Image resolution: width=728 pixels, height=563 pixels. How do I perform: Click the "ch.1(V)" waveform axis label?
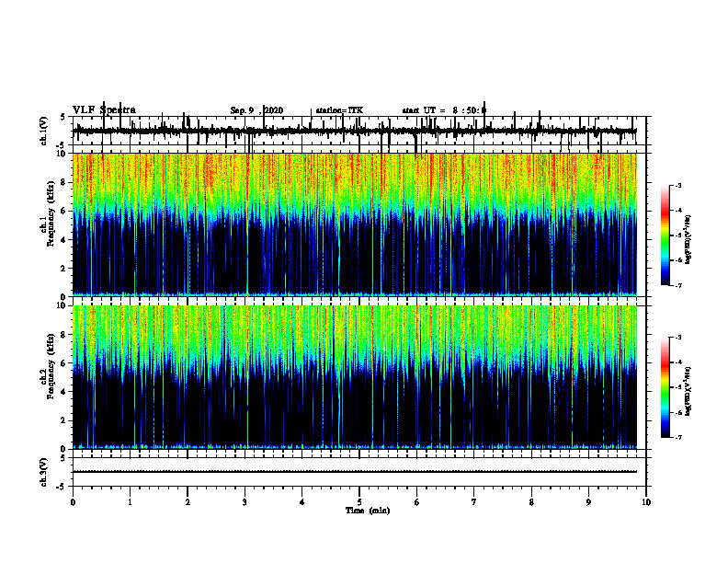coord(44,131)
